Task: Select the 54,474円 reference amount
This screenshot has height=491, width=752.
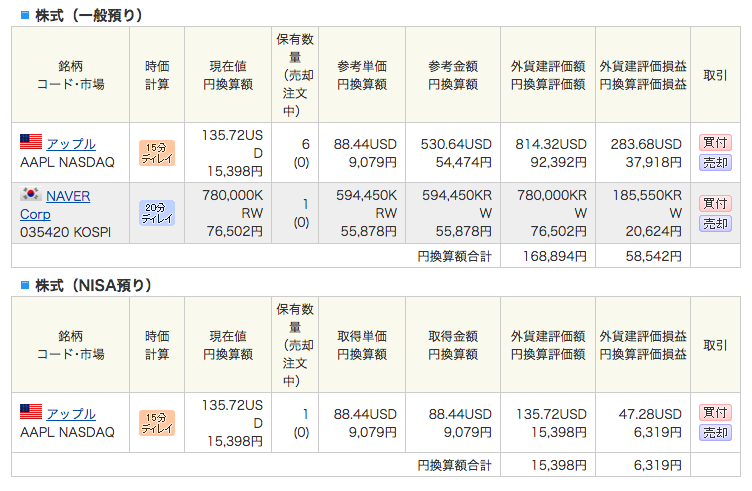Action: (x=463, y=162)
